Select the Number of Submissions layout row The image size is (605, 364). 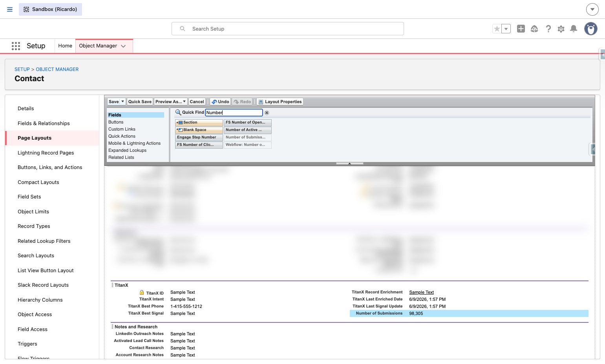(469, 313)
